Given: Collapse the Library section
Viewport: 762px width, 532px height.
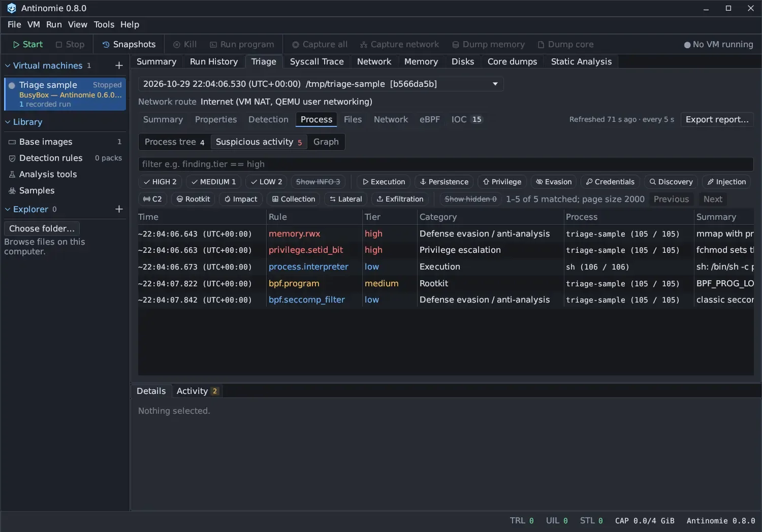Looking at the screenshot, I should (x=8, y=122).
